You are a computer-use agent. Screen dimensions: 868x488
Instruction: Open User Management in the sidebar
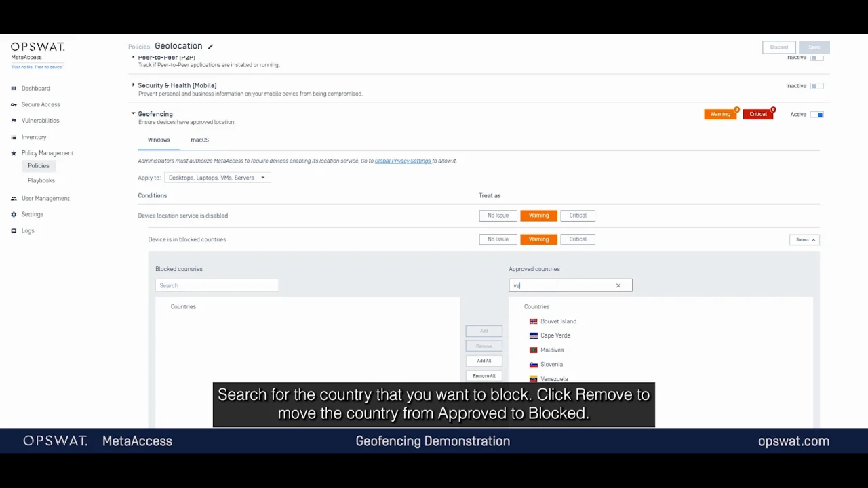coord(45,199)
